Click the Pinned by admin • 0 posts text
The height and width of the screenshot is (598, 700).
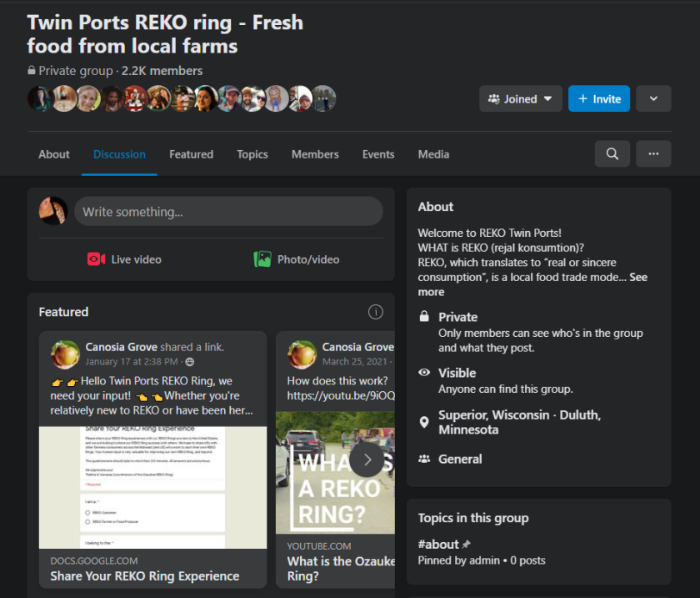click(x=482, y=560)
